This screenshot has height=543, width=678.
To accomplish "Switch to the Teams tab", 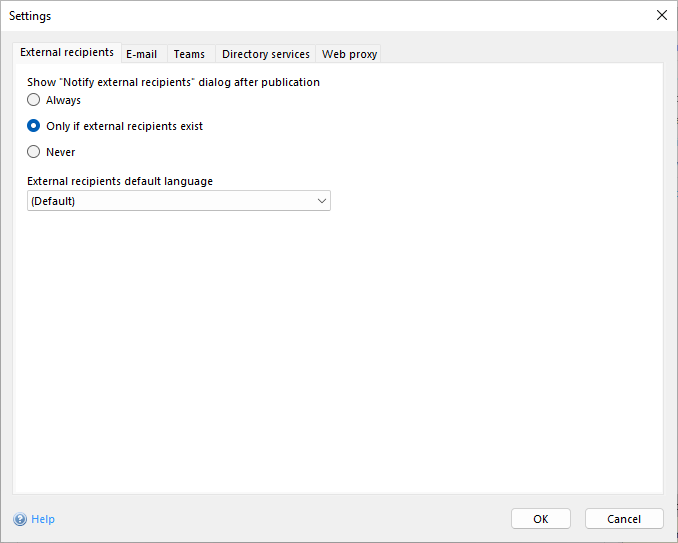I will pos(189,54).
